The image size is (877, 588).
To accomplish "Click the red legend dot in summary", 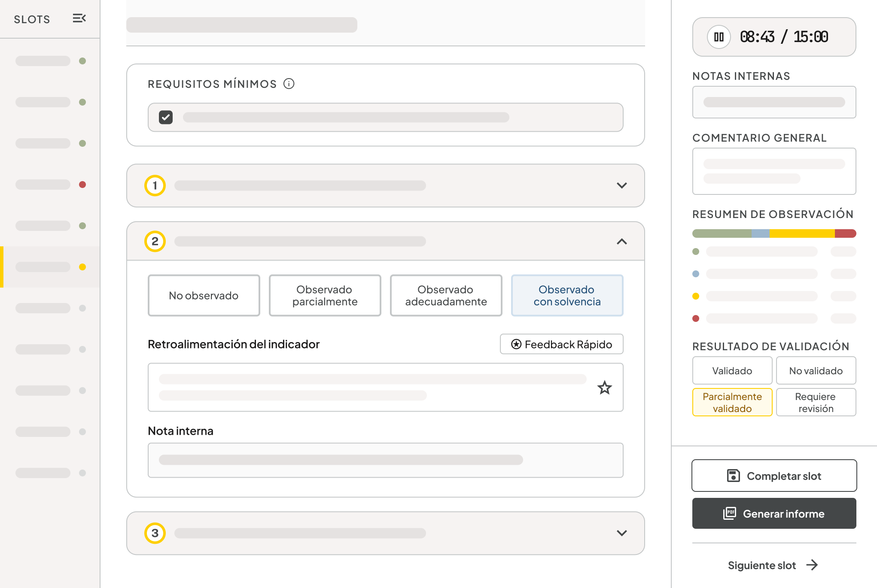I will (696, 318).
